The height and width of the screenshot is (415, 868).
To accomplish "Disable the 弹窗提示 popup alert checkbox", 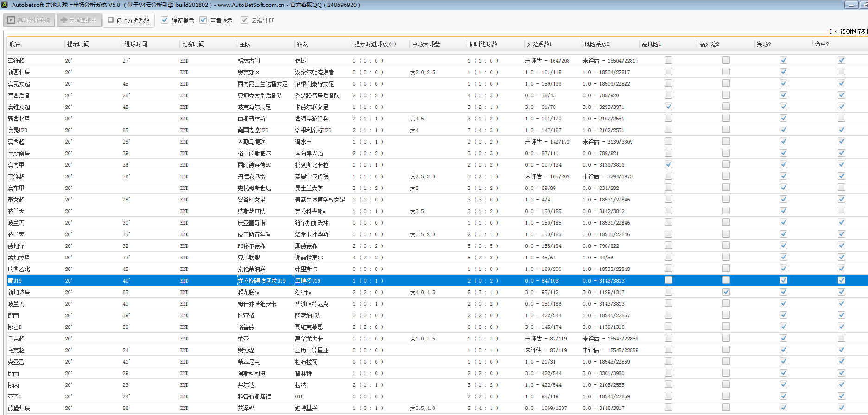I will click(x=165, y=20).
